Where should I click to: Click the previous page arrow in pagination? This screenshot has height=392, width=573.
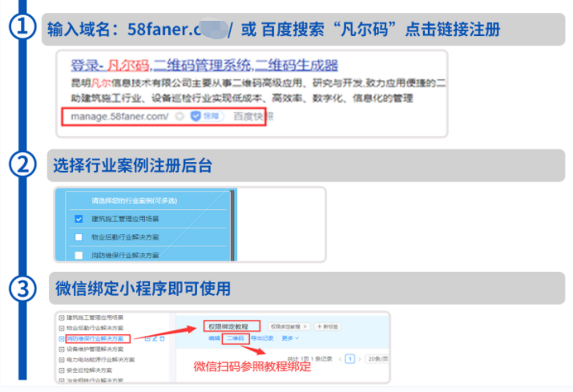[x=341, y=359]
